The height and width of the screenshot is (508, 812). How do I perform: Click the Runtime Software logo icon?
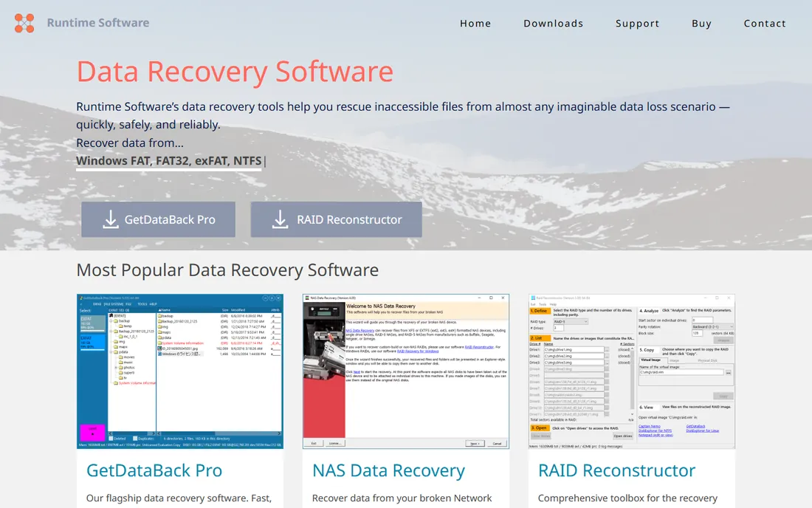24,23
